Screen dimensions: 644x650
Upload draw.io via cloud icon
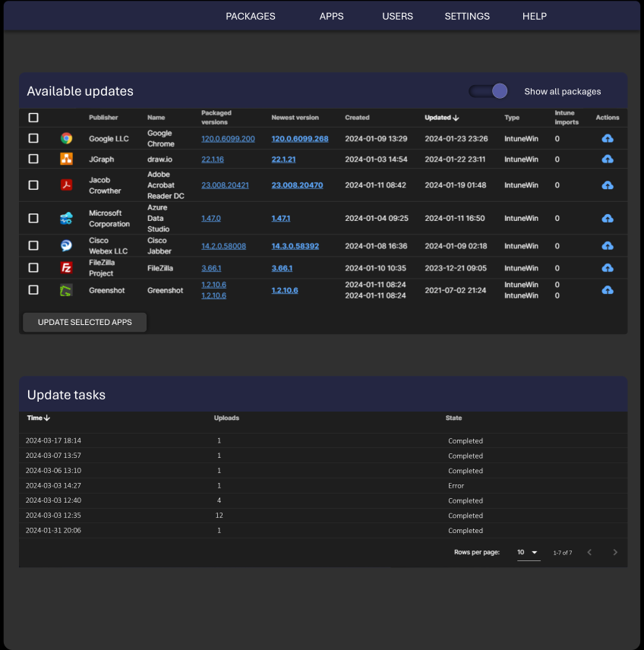click(x=607, y=159)
